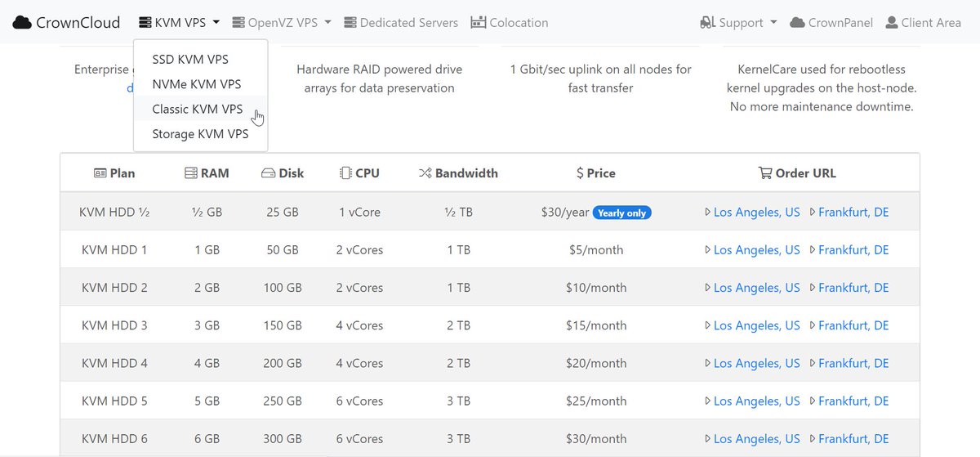
Task: Order KVM HDD 6 in Frankfurt, DE
Action: tap(853, 438)
